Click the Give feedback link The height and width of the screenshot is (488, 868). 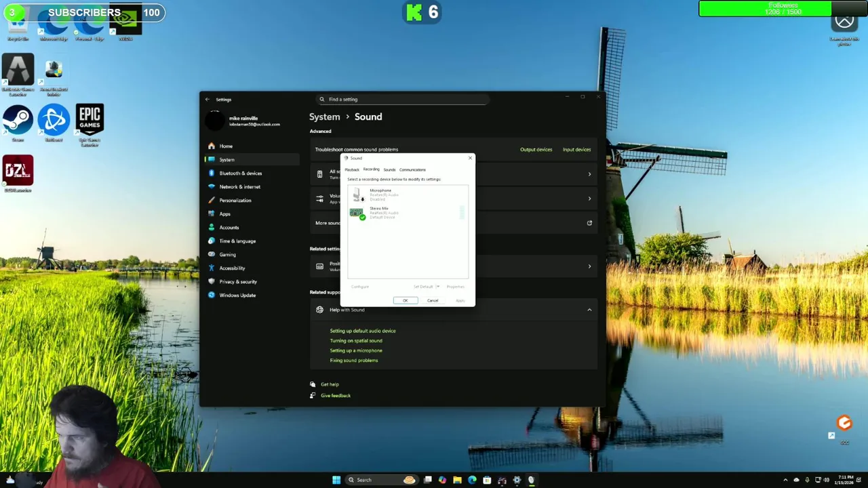click(x=336, y=396)
